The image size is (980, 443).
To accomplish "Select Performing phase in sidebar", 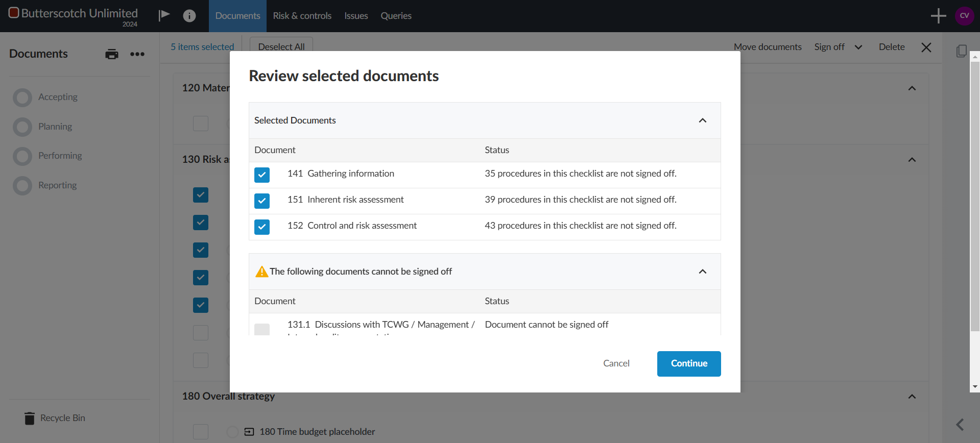I will pyautogui.click(x=60, y=156).
